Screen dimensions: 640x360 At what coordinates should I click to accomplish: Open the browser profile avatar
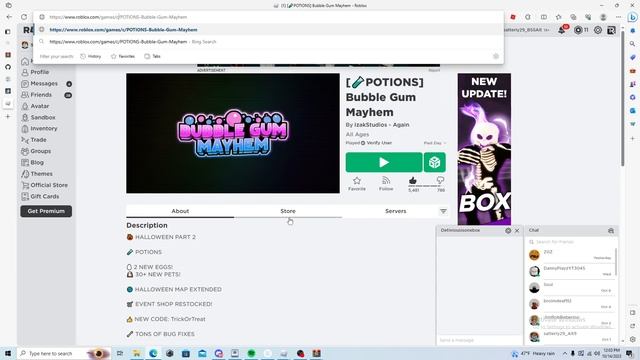[x=603, y=17]
